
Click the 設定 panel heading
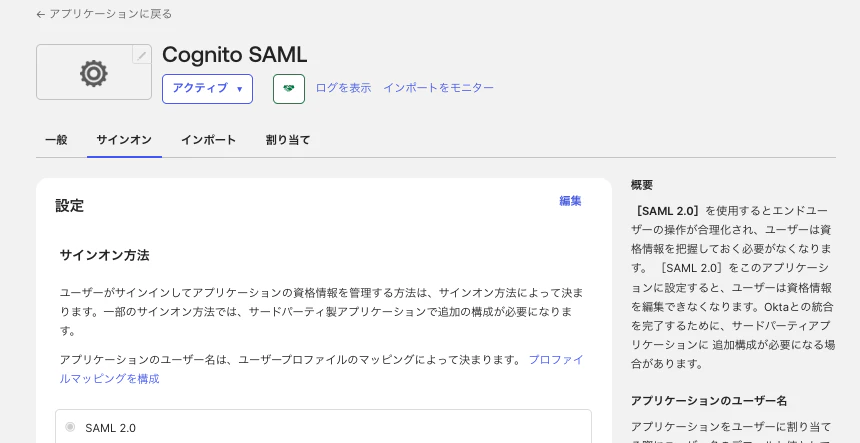[x=70, y=206]
